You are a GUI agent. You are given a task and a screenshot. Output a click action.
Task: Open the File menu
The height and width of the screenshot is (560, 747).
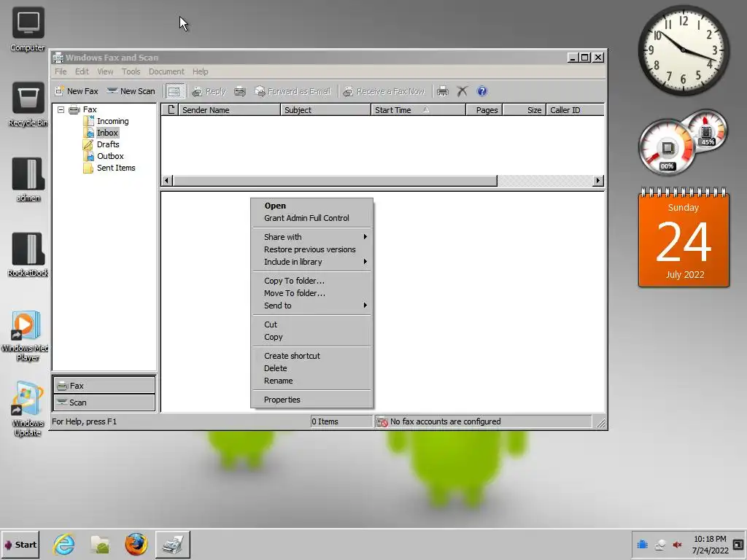[x=61, y=71]
